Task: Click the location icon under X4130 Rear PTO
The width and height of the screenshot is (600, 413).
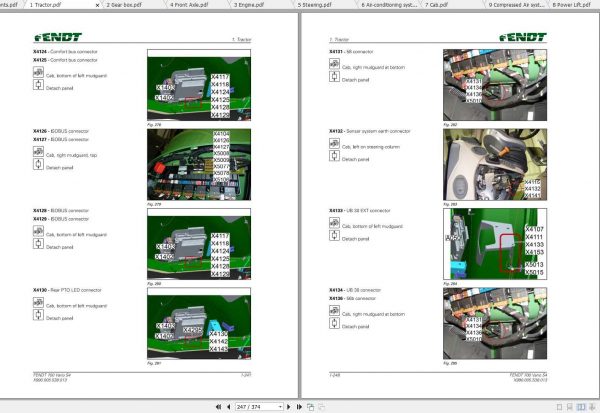Action: [x=38, y=302]
